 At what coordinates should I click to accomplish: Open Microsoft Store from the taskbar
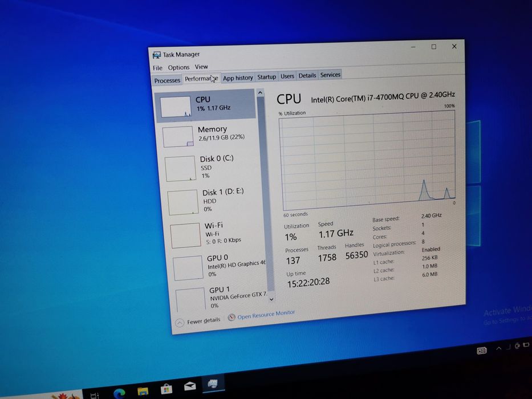[166, 389]
